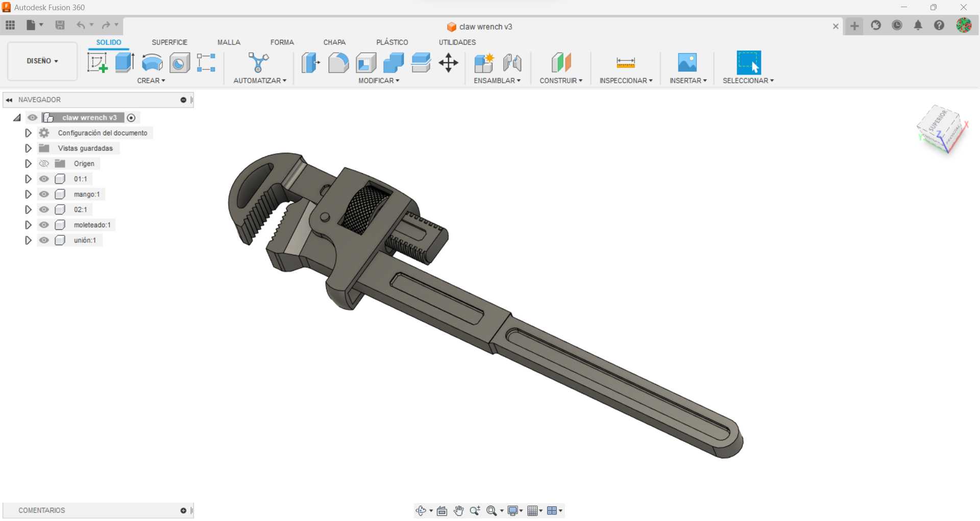
Task: Select the Shell tool icon
Action: coord(366,63)
